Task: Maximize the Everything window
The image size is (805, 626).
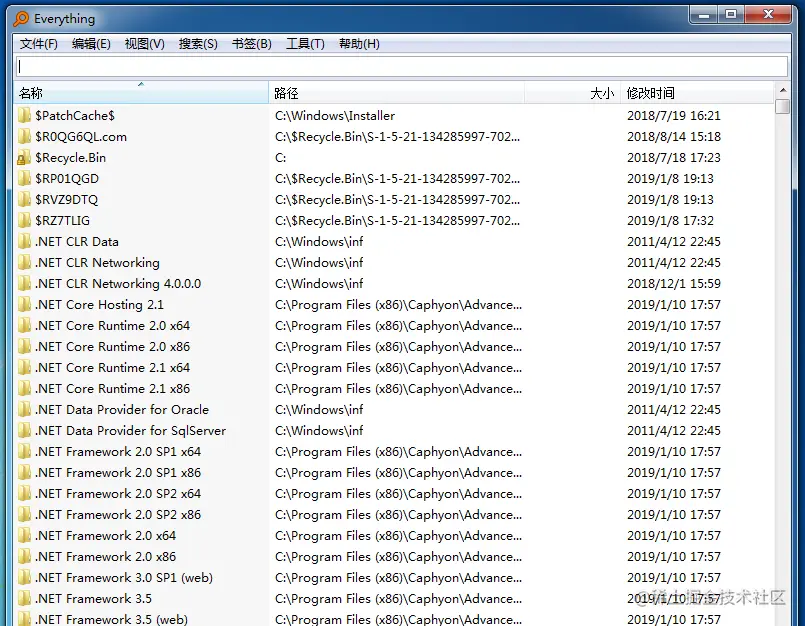Action: 731,15
